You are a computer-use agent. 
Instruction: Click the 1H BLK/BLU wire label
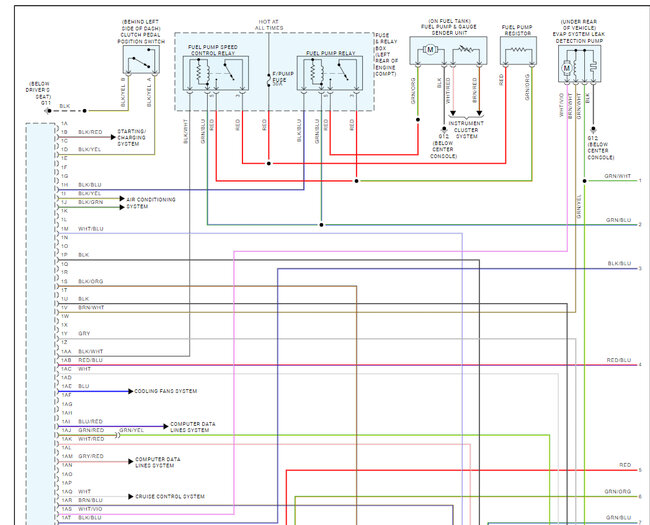click(x=90, y=185)
